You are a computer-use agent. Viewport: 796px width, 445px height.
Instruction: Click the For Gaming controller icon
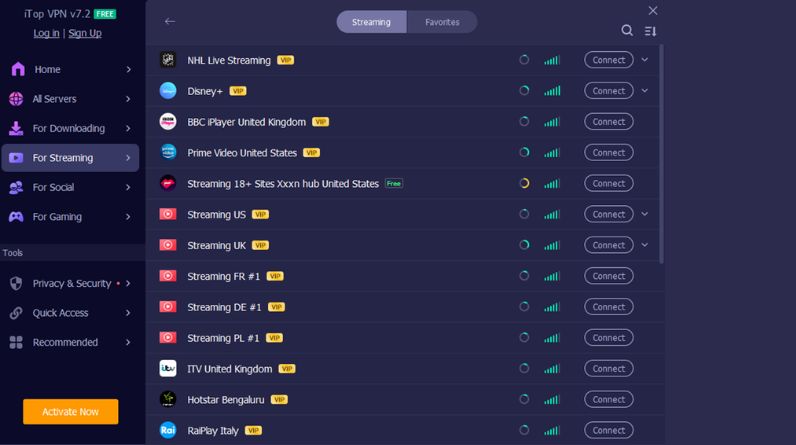tap(16, 217)
